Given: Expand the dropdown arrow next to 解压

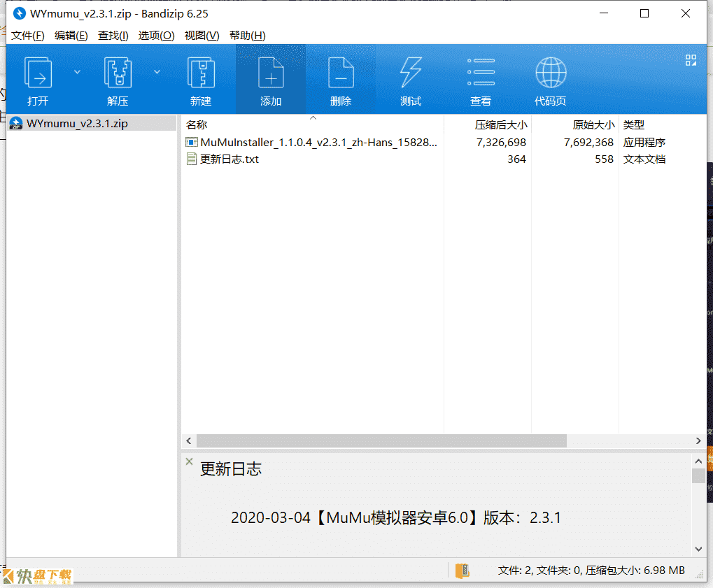Looking at the screenshot, I should coord(157,72).
